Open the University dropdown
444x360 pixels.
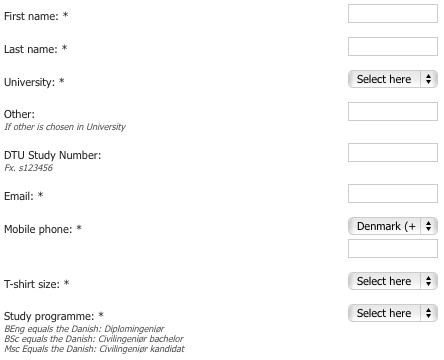[393, 79]
